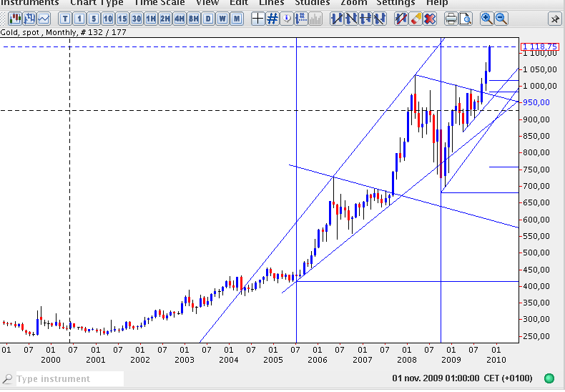Viewport: 565px width, 392px height.
Task: Click the zoom in magnifier icon
Action: pos(487,19)
